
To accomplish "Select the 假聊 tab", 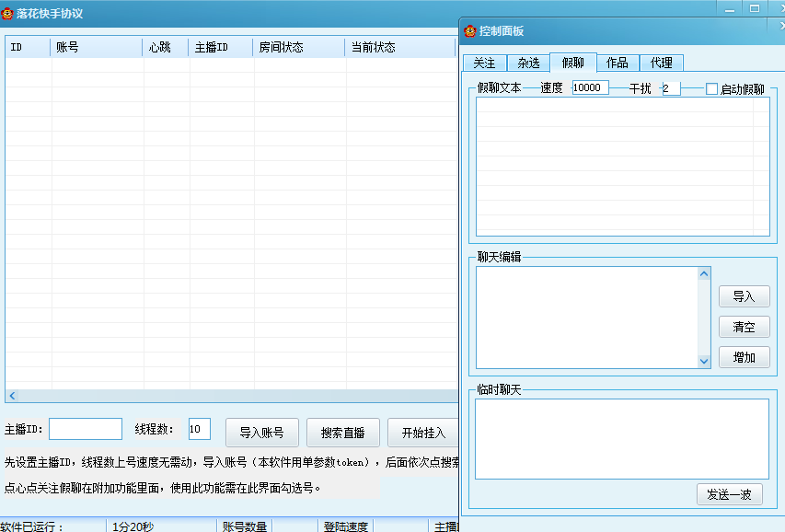I will tap(572, 62).
